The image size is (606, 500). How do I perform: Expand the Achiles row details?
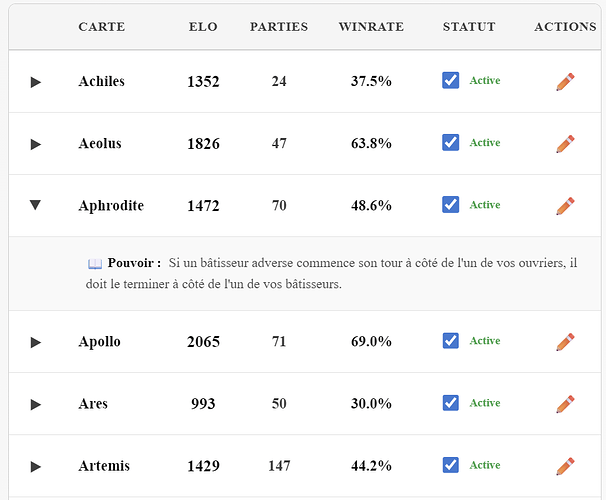tap(36, 82)
